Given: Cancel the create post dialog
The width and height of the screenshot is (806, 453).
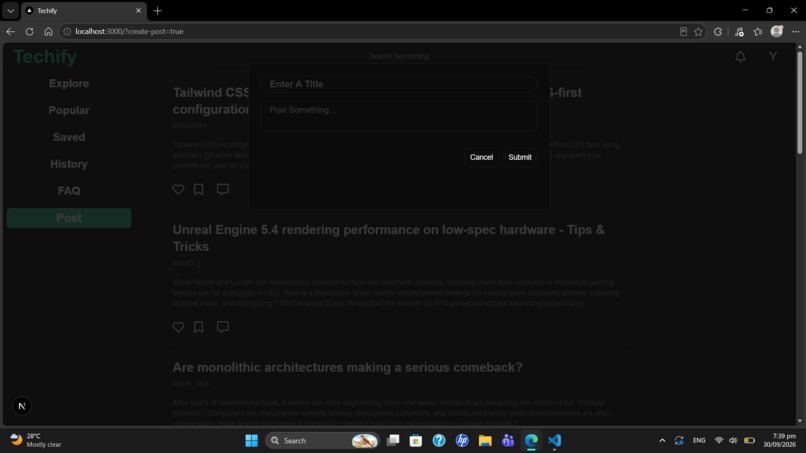Looking at the screenshot, I should click(481, 157).
